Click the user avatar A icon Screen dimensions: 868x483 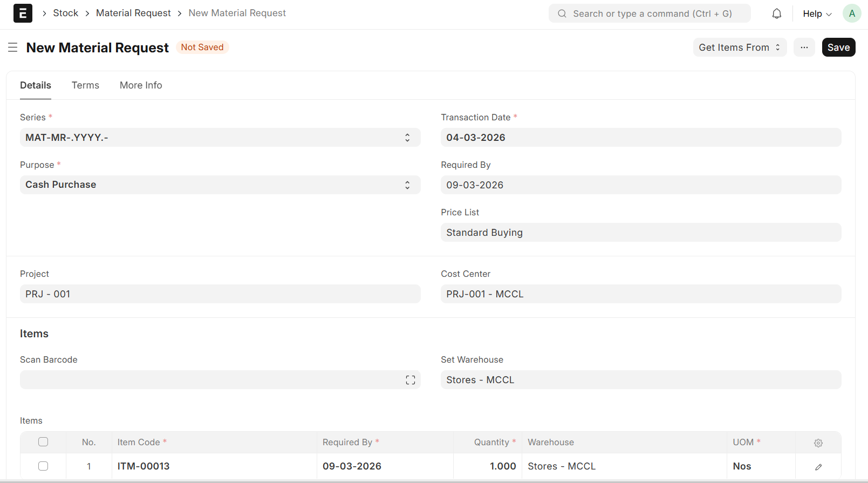pyautogui.click(x=851, y=13)
